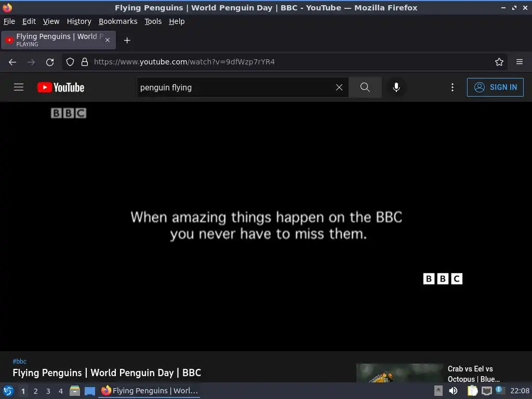Click the Flying Penguins video title
The height and width of the screenshot is (399, 532).
click(x=107, y=373)
